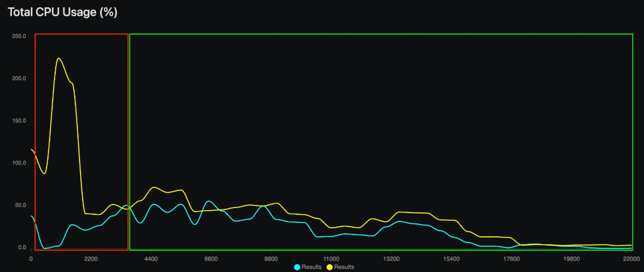Click the 100.0 y-axis label

19,163
